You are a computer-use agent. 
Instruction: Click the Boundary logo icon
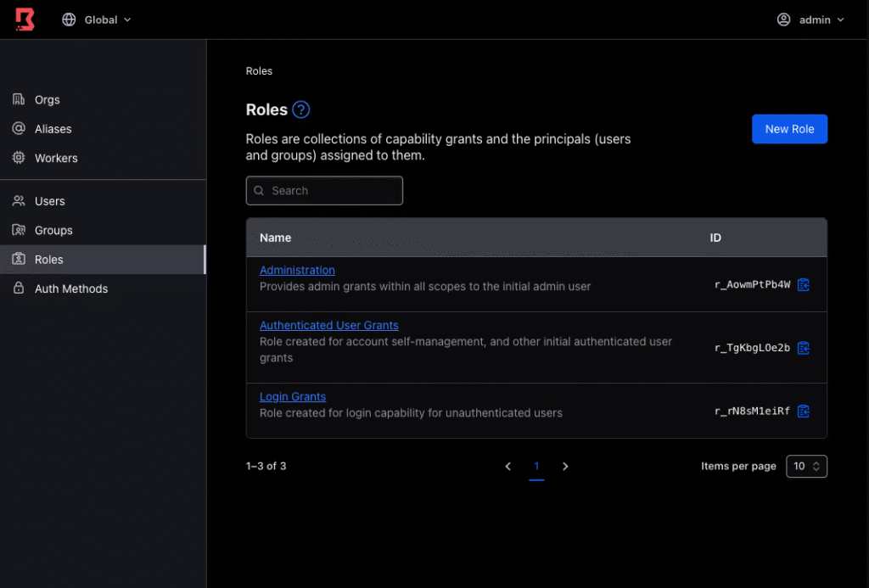coord(25,20)
